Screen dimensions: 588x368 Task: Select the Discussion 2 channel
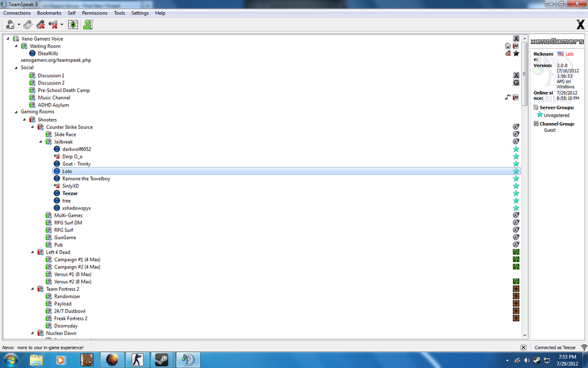[51, 82]
